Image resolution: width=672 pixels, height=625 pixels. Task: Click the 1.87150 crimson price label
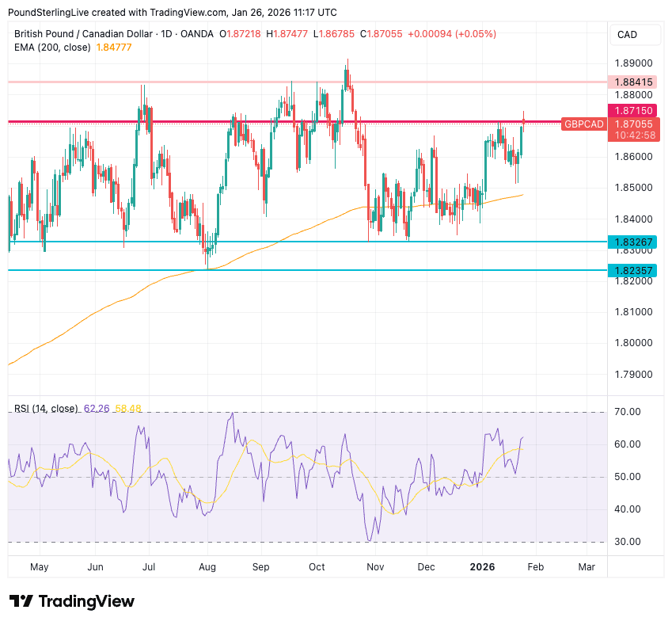[634, 110]
